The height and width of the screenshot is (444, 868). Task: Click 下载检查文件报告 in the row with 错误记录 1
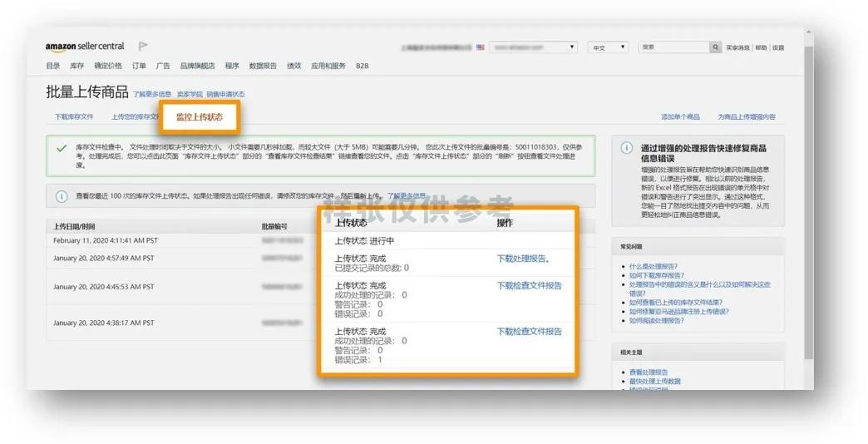(530, 332)
